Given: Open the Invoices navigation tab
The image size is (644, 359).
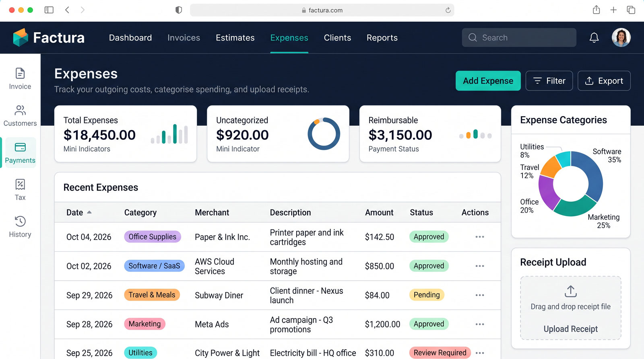Looking at the screenshot, I should (x=184, y=38).
